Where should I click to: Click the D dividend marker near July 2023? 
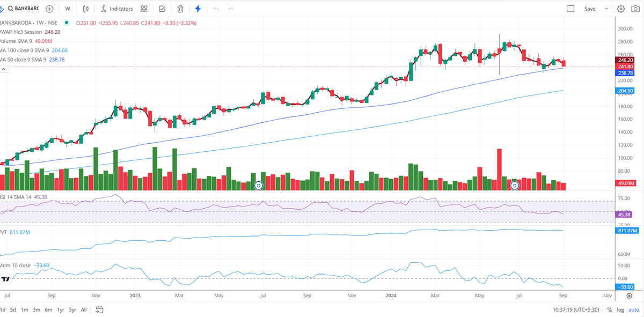pos(258,185)
